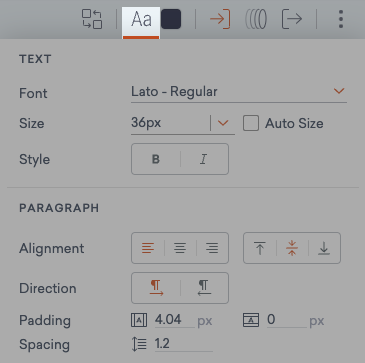Toggle bold style button
The width and height of the screenshot is (365, 363).
click(156, 159)
